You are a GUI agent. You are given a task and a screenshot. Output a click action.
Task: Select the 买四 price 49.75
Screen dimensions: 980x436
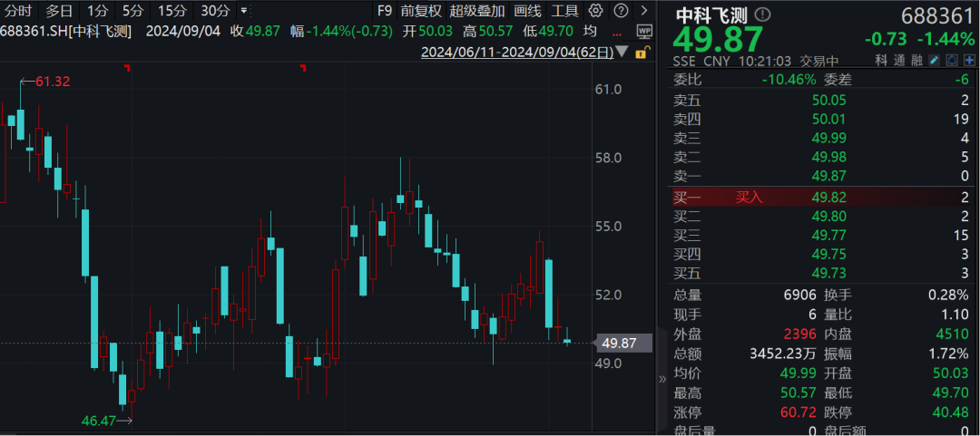pos(828,254)
